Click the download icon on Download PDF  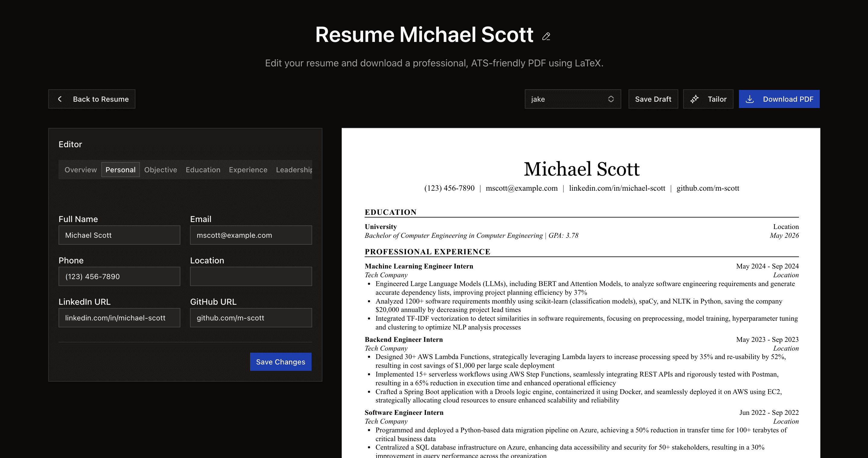750,99
